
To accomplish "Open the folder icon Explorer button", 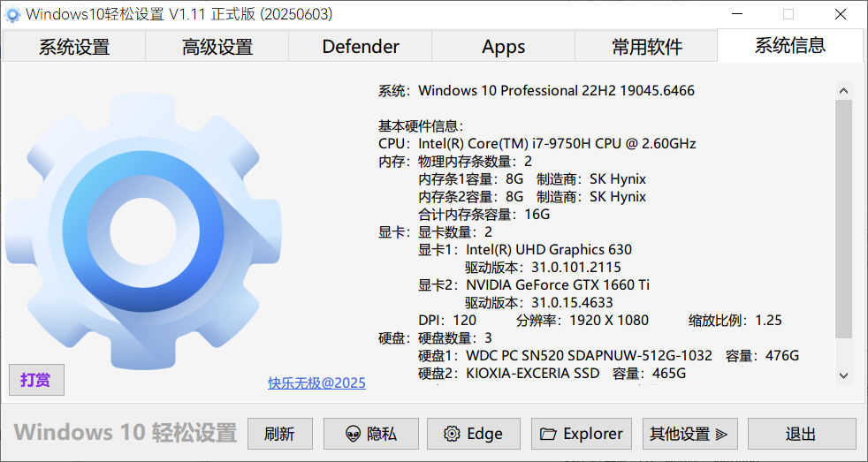I will pyautogui.click(x=581, y=434).
